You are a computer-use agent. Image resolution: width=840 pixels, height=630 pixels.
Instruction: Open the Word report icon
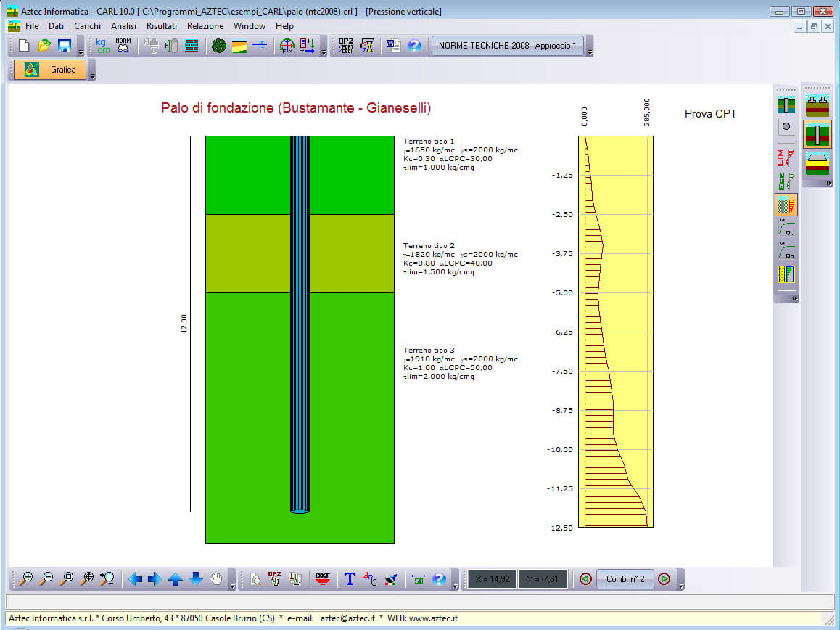(392, 46)
